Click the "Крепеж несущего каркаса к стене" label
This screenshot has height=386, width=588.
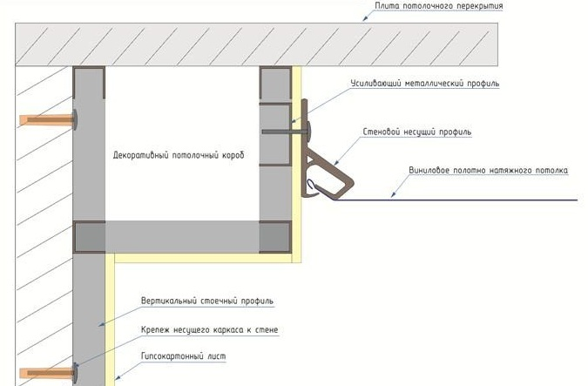209,330
